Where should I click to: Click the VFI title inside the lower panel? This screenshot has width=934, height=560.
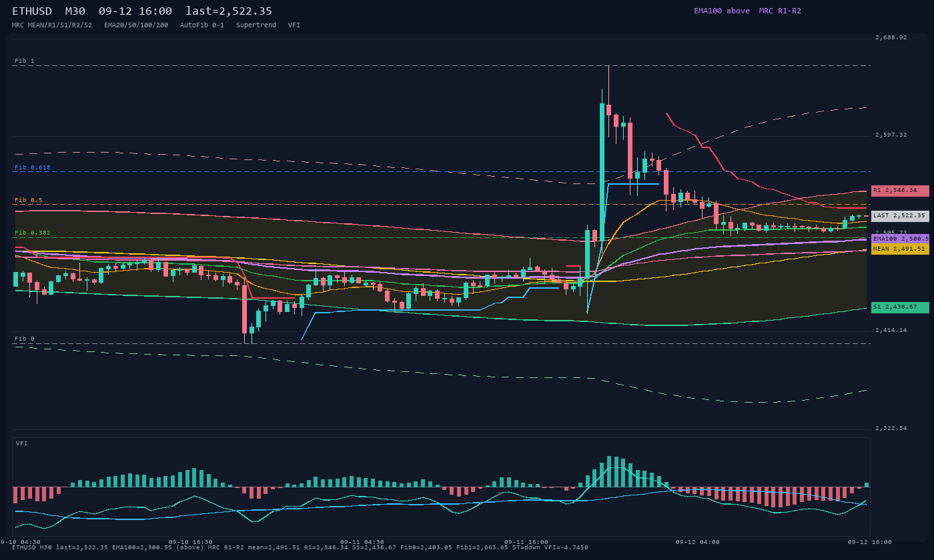tap(22, 443)
